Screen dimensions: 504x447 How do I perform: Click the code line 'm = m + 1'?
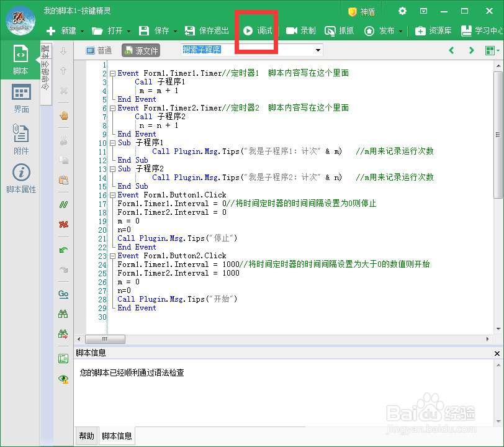click(x=158, y=91)
